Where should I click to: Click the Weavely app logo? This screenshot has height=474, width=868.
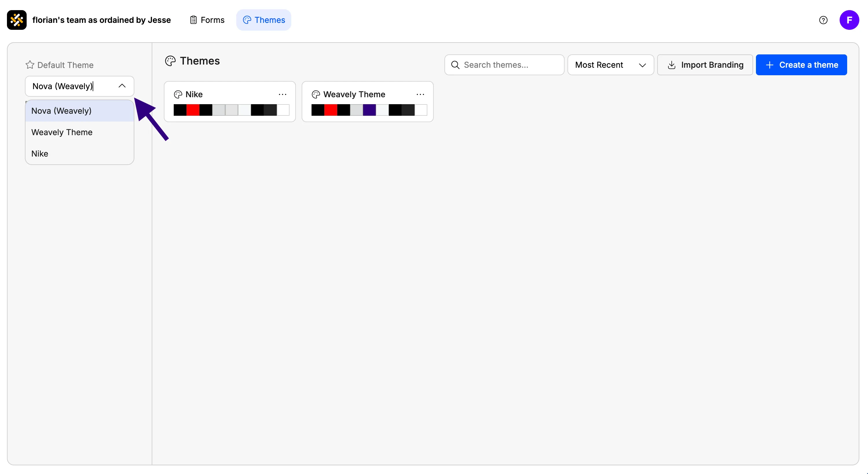pyautogui.click(x=17, y=20)
